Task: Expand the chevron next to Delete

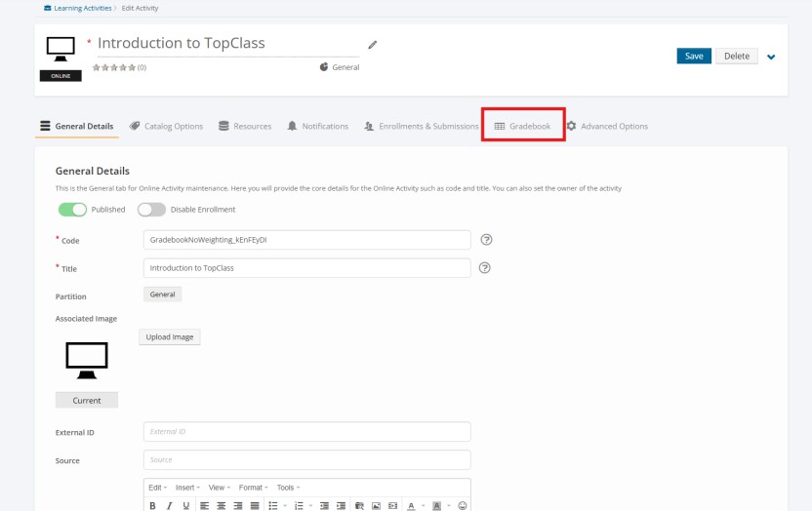Action: coord(771,57)
